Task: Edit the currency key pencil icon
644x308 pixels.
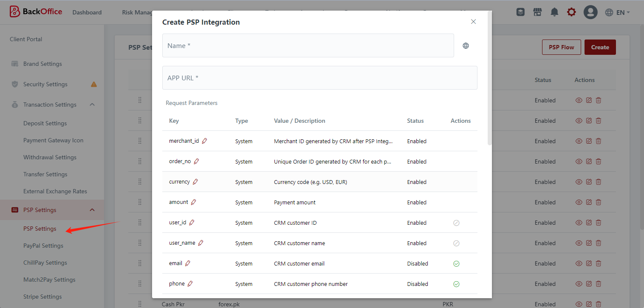Action: click(x=195, y=182)
